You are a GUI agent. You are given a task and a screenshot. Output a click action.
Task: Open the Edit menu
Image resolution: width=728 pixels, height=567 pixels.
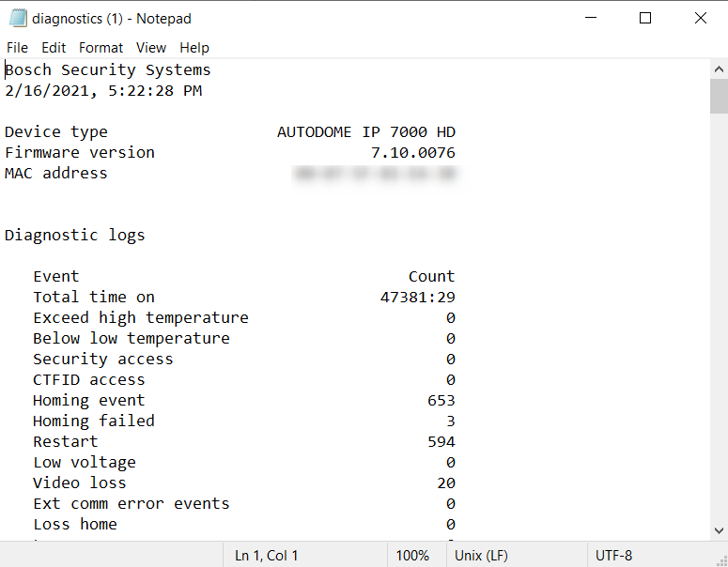54,48
